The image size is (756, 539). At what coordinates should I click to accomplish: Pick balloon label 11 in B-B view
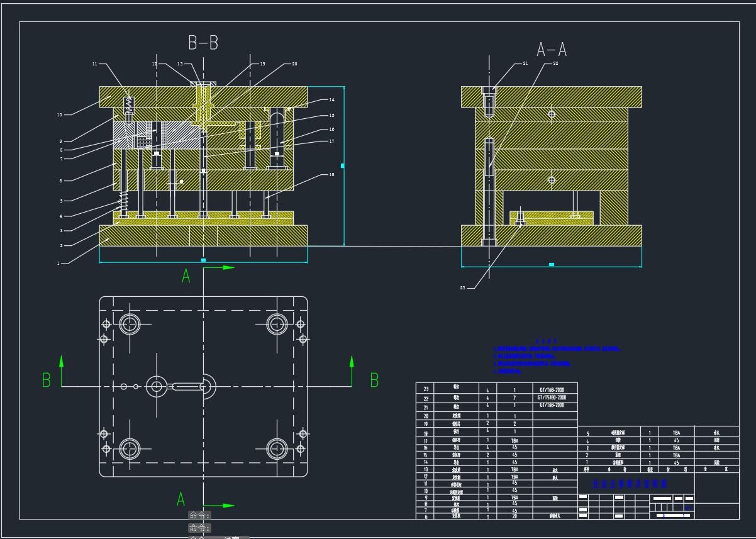95,64
